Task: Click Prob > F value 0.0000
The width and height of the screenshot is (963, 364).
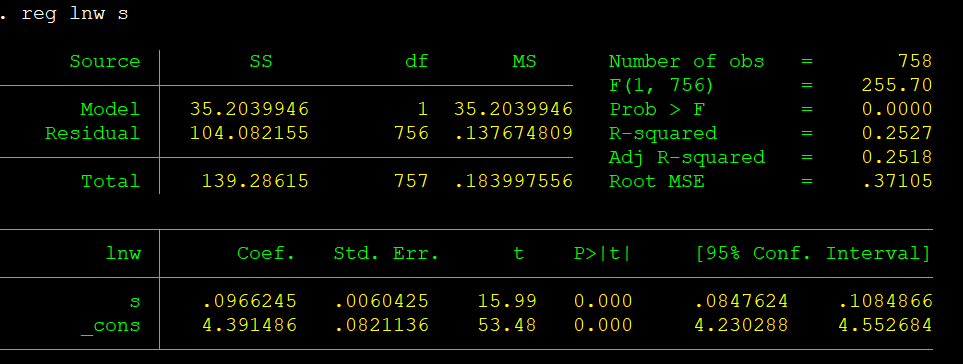Action: 897,109
